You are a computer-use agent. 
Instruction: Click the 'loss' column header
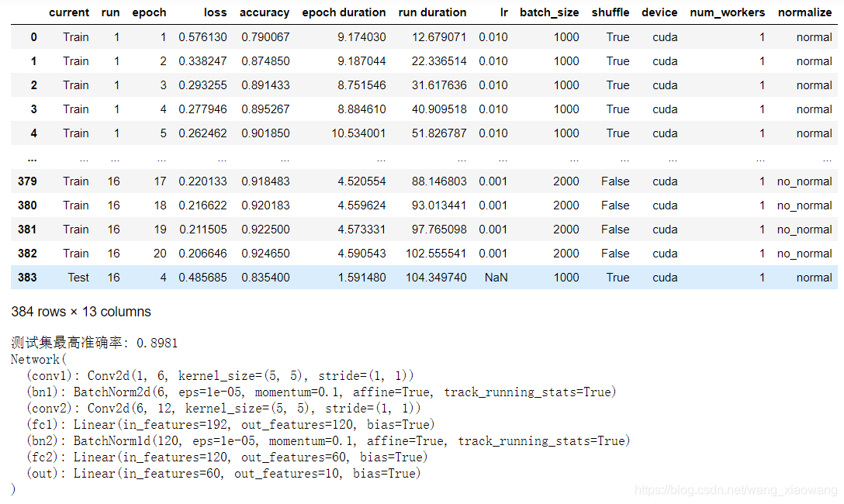216,12
